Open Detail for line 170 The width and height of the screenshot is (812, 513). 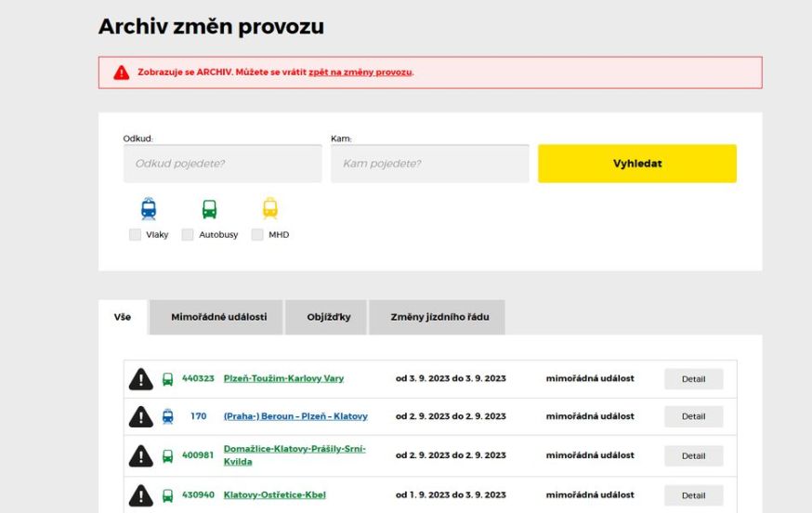click(x=693, y=416)
